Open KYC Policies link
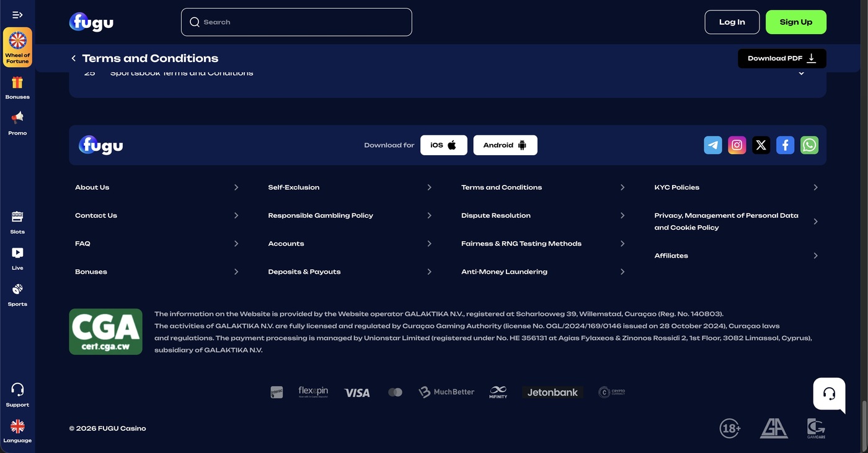Screen dimensions: 868x453 click(737, 187)
